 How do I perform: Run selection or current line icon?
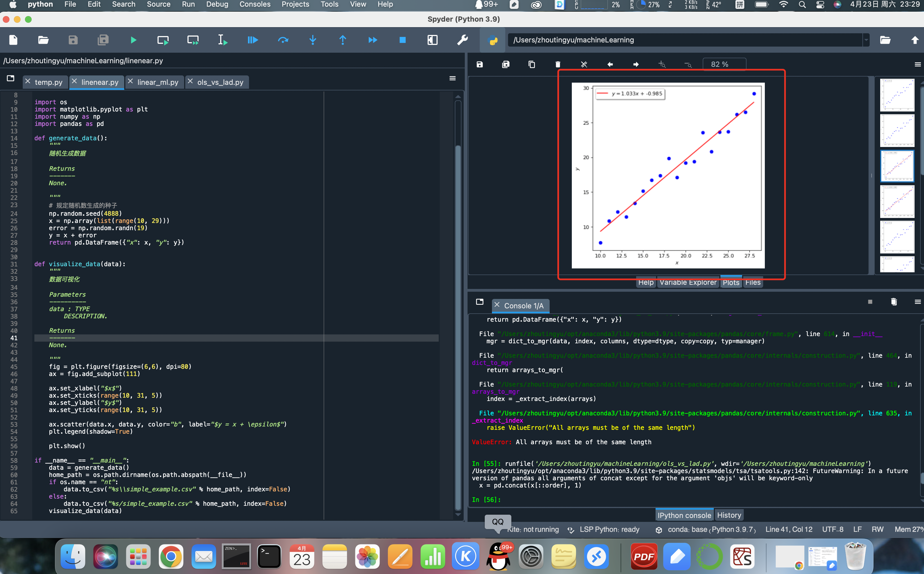click(x=223, y=40)
